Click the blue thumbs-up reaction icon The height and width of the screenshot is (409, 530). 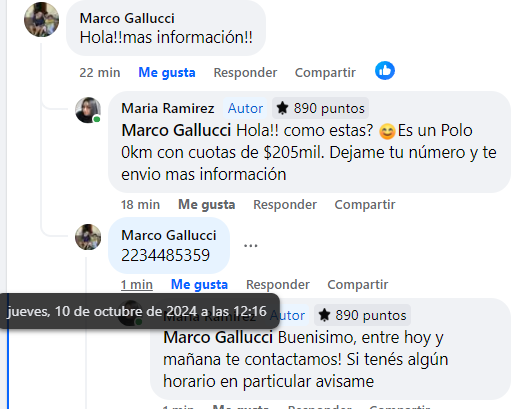(385, 71)
